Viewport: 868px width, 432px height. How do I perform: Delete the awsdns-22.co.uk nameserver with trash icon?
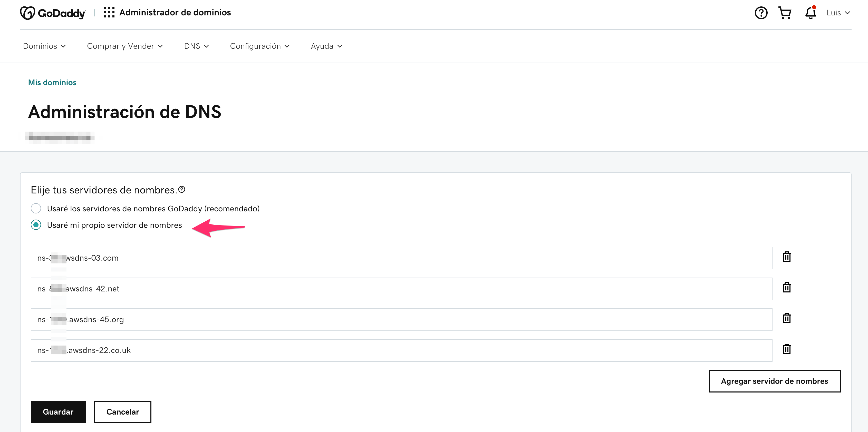click(787, 349)
